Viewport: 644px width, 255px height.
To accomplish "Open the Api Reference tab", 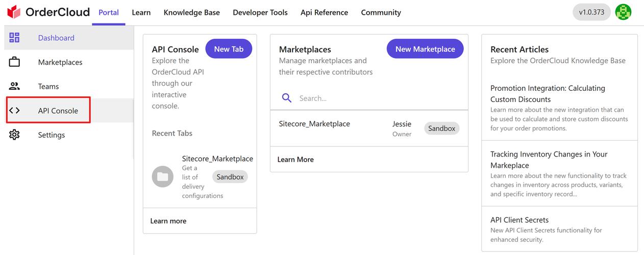I will pos(324,13).
